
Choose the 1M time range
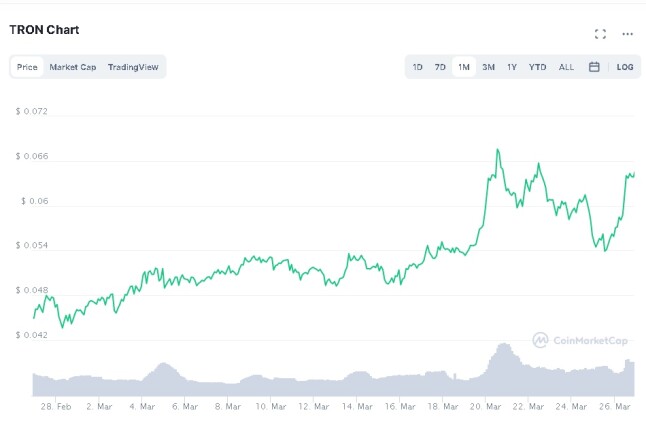[464, 67]
